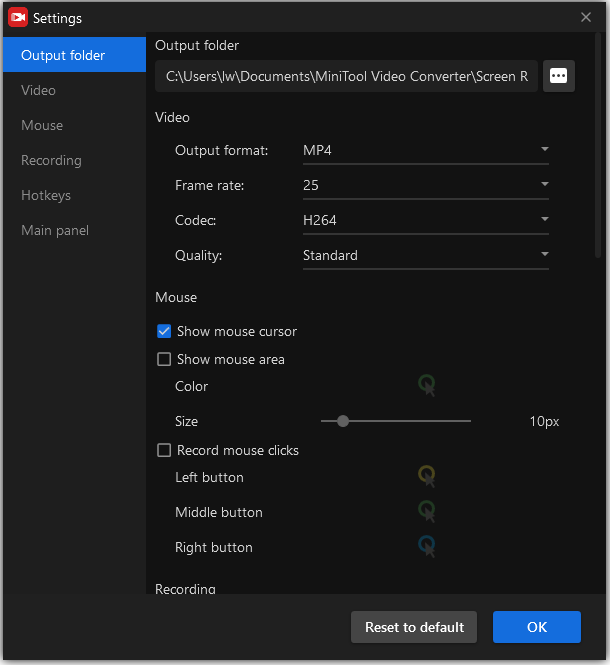Pick the Left button click color icon
The height and width of the screenshot is (665, 610).
(x=427, y=476)
